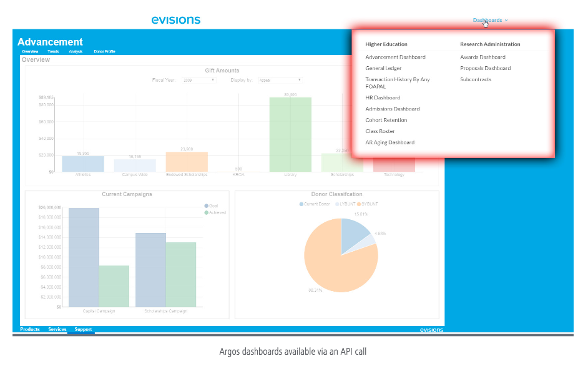Switch to the Donor Profile tab
This screenshot has height=366, width=588.
[104, 51]
